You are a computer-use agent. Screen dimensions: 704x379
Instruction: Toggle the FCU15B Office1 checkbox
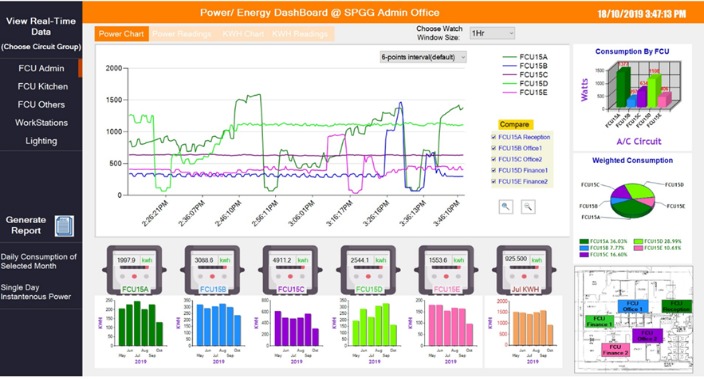pyautogui.click(x=494, y=148)
